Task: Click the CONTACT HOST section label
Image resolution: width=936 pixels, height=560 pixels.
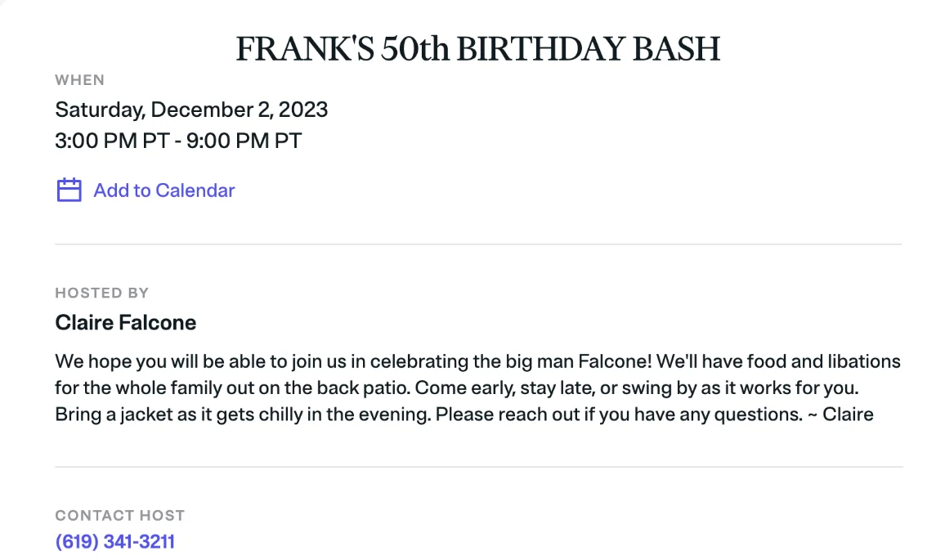Action: tap(120, 515)
